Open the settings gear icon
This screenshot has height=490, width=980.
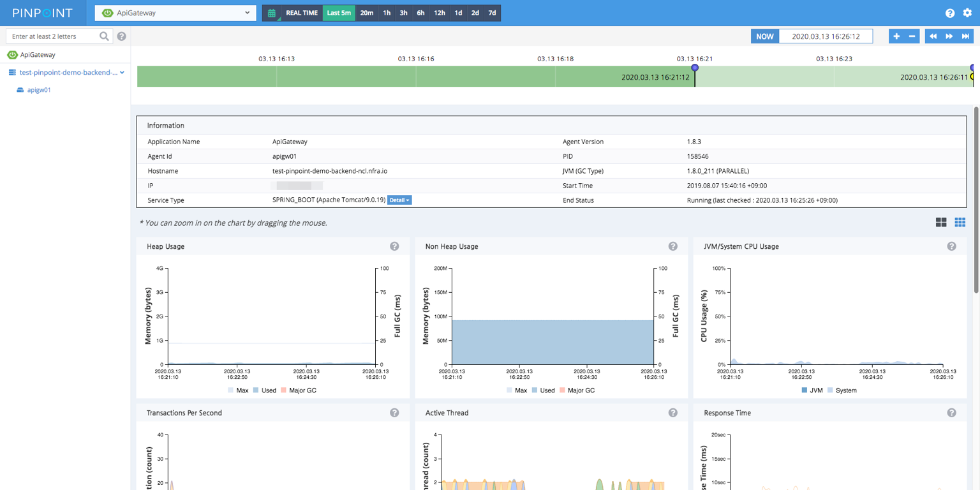click(967, 13)
